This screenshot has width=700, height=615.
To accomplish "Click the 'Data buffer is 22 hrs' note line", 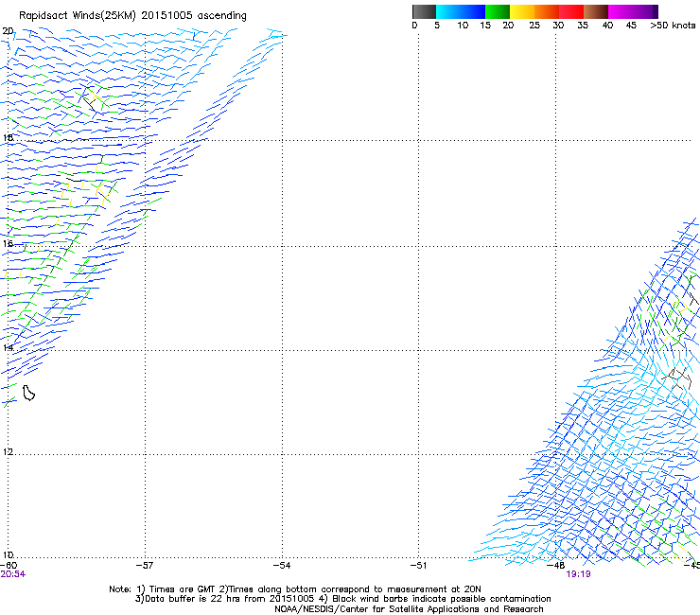I will (x=342, y=599).
